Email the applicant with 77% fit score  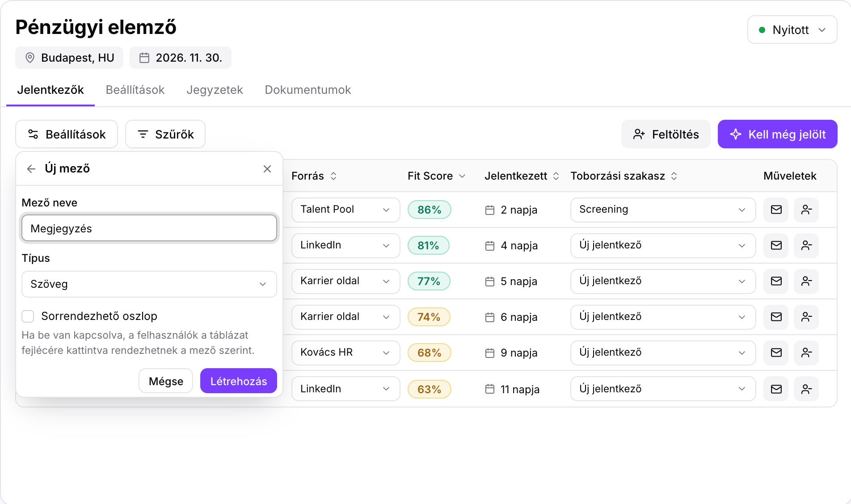[x=776, y=281]
